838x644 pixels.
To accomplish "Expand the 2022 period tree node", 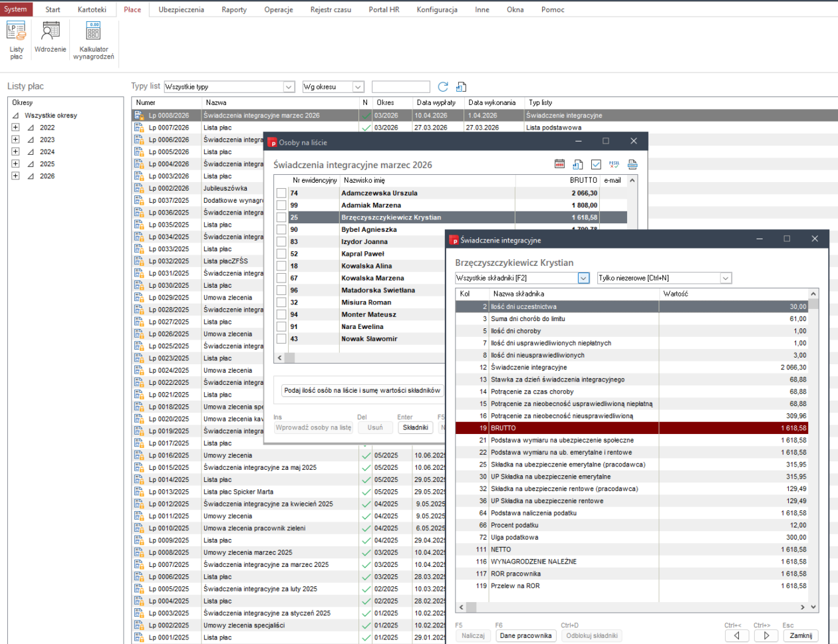I will pos(15,128).
